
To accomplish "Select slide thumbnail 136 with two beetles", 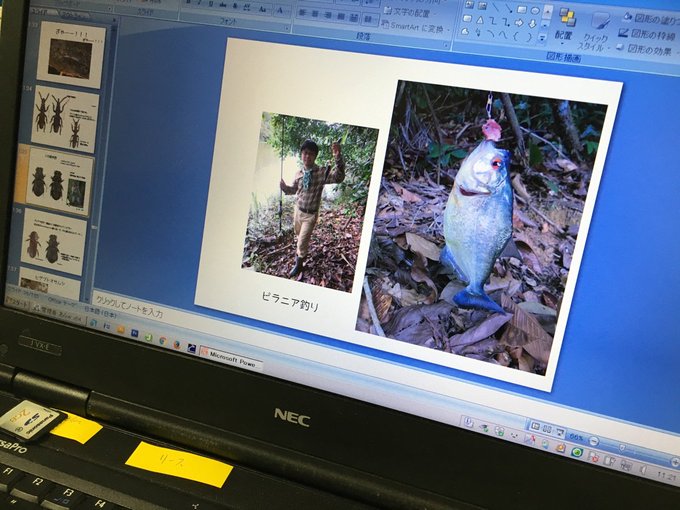I will [x=53, y=242].
